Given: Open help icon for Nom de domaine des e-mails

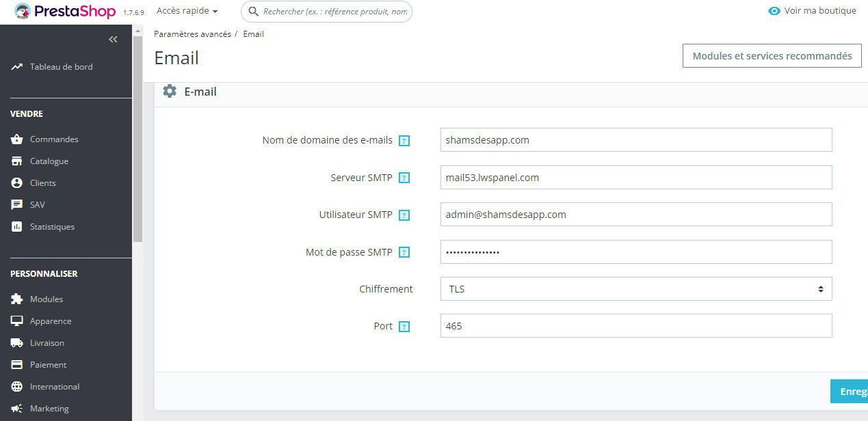Looking at the screenshot, I should click(x=404, y=141).
